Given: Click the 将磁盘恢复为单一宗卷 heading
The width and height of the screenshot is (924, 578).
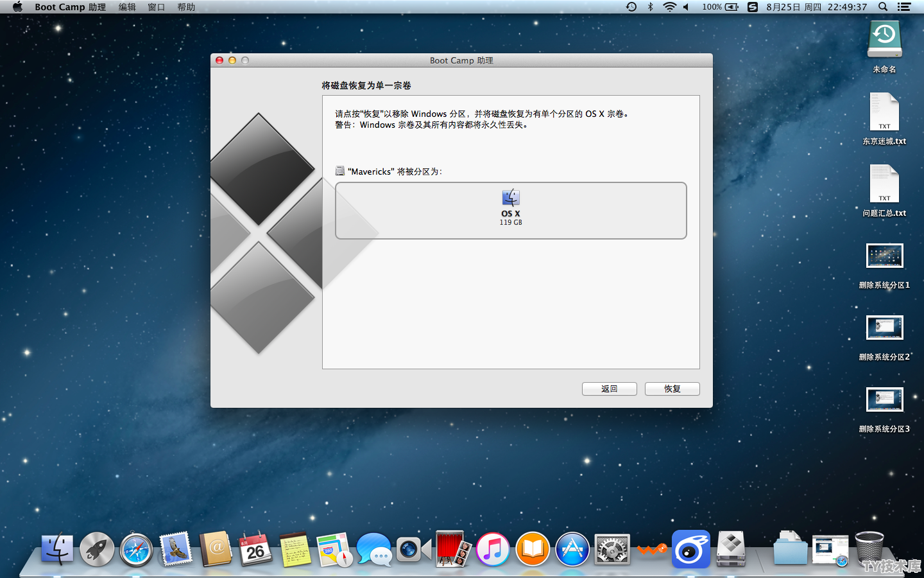Looking at the screenshot, I should pos(366,85).
